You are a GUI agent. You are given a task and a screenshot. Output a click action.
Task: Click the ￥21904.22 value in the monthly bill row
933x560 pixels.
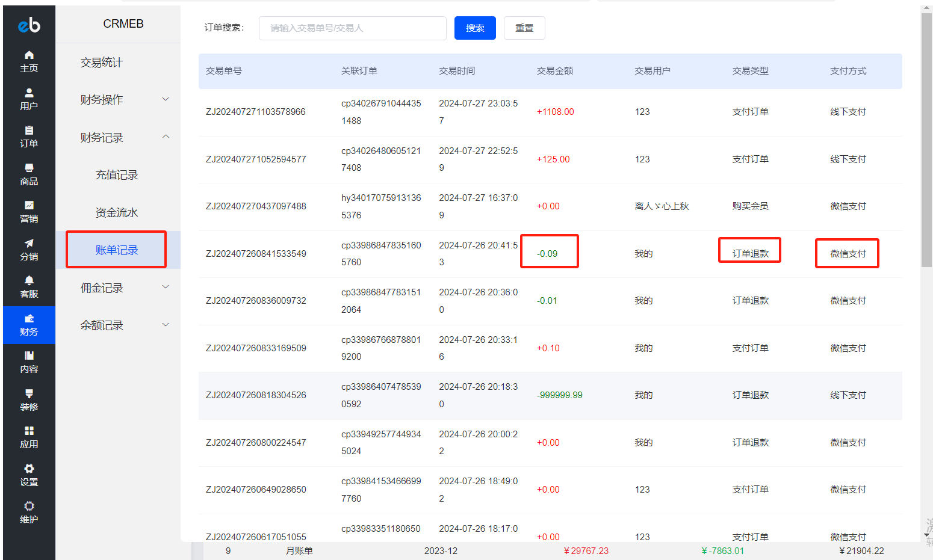[x=861, y=551]
